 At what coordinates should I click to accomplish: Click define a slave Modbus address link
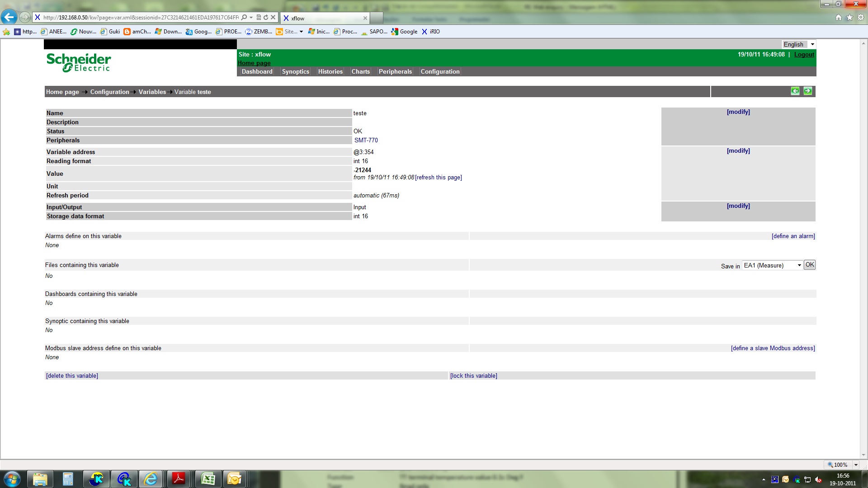[773, 348]
